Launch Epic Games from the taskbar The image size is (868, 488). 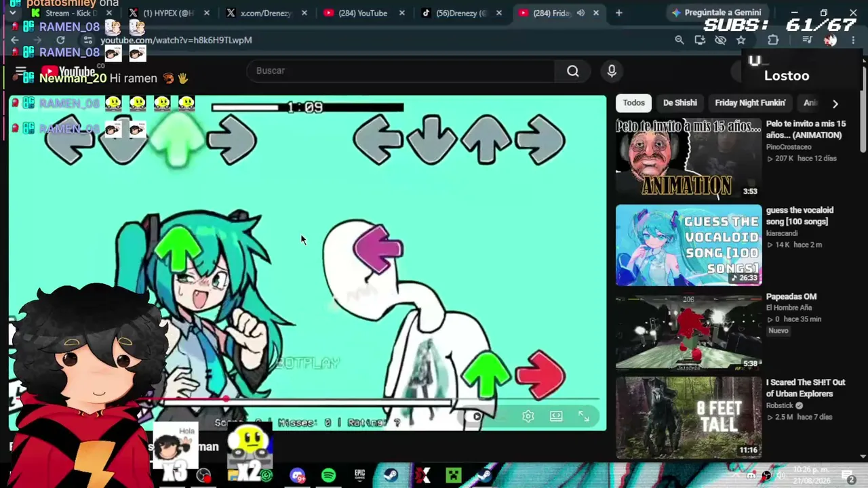coord(359,475)
